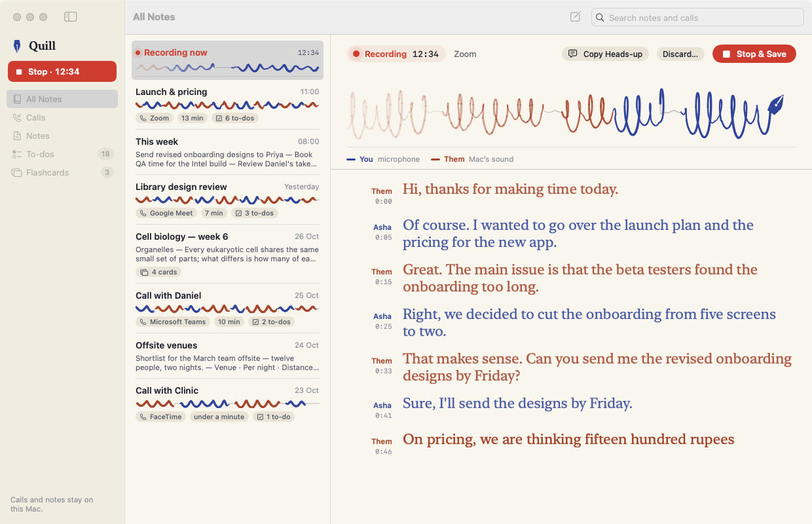Click the phone icon on FaceTime tag
This screenshot has height=524, width=812.
[x=143, y=417]
